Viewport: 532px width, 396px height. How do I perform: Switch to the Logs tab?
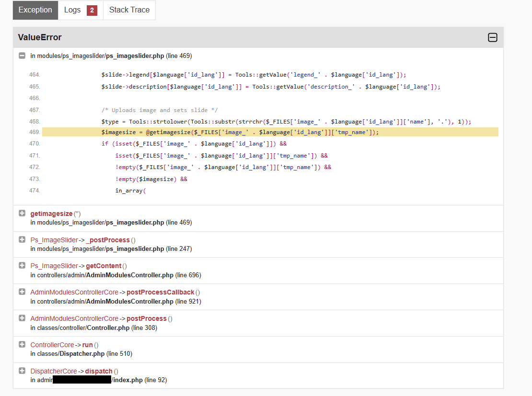[72, 10]
